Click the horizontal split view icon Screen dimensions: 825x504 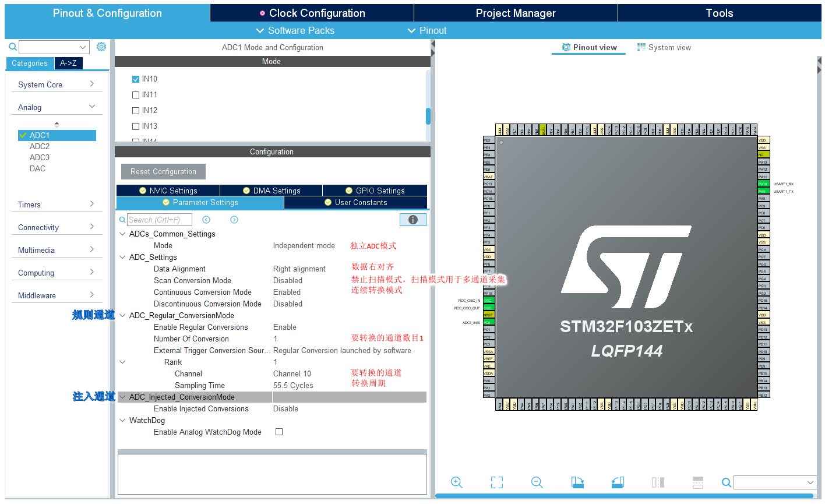pos(698,482)
